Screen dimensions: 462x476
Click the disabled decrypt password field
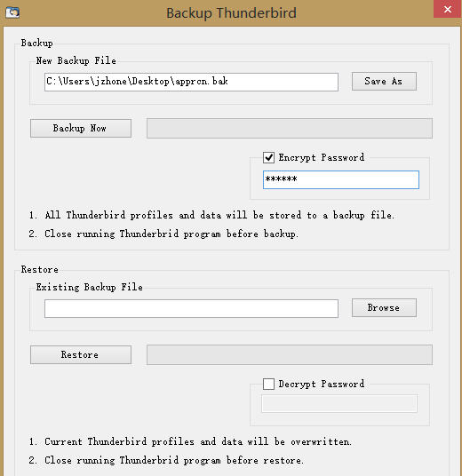[x=339, y=404]
